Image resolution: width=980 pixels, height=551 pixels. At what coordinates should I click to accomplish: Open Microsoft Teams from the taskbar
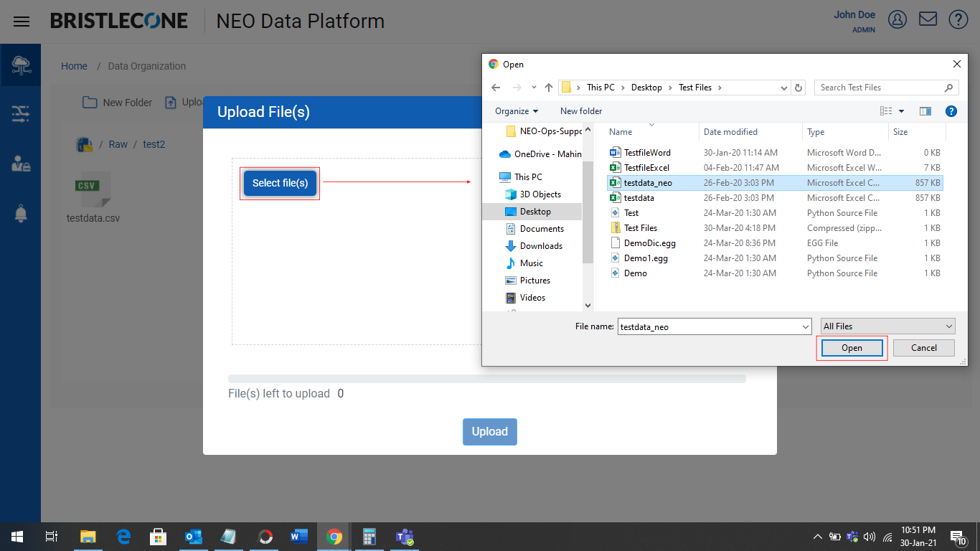[x=405, y=537]
